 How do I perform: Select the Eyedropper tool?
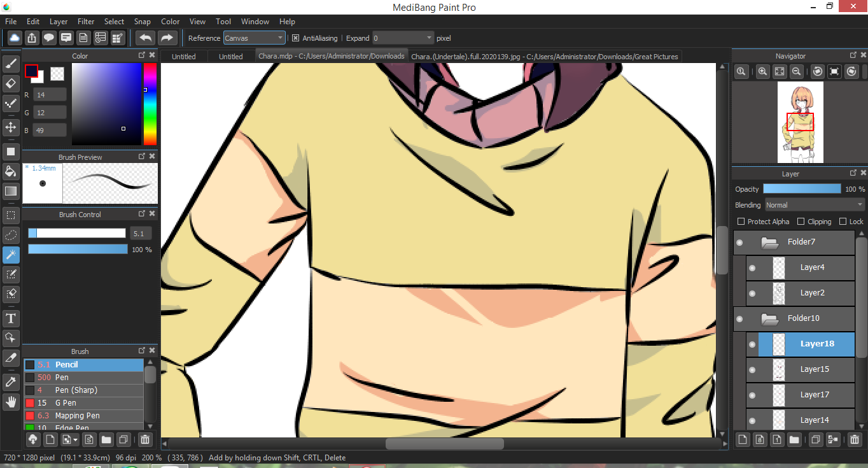coord(11,381)
